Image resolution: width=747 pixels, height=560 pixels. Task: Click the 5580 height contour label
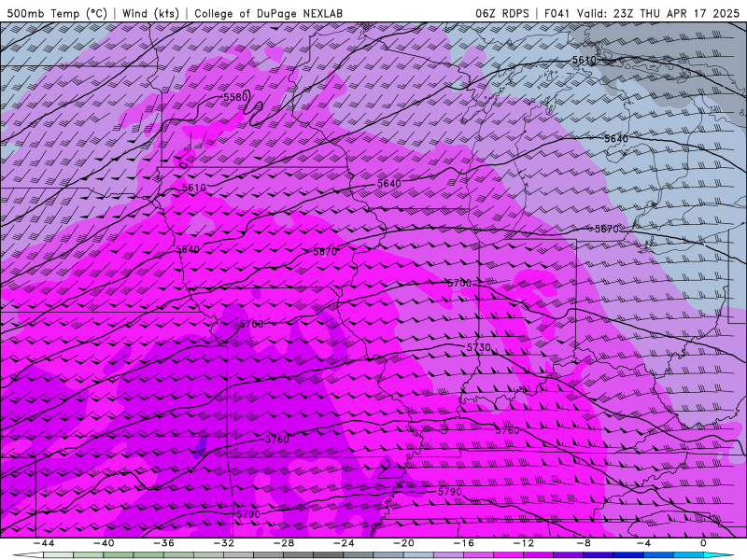[236, 97]
